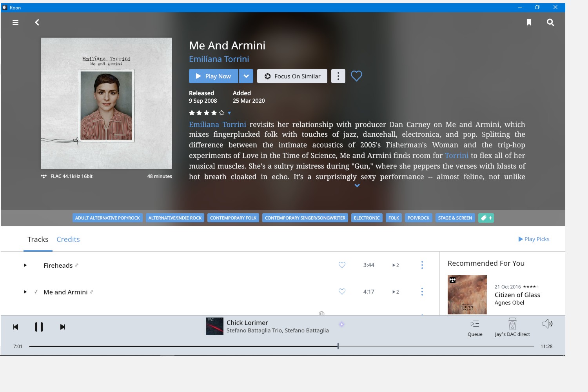Play the Fireheads track with its triangle
The width and height of the screenshot is (588, 392).
pos(25,265)
